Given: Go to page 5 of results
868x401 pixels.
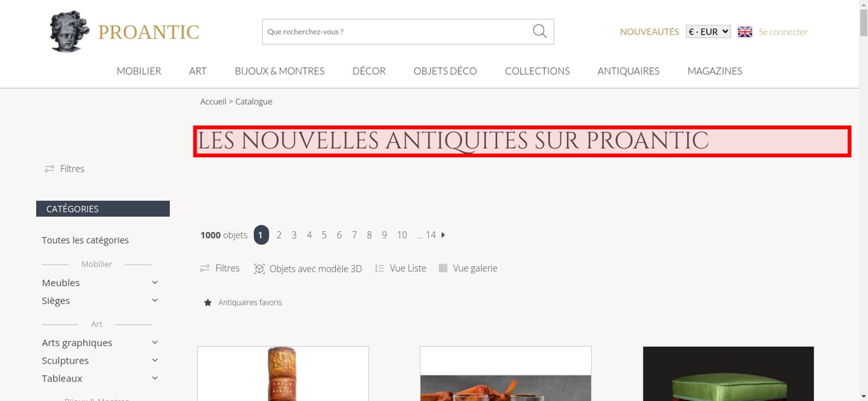Looking at the screenshot, I should pyautogui.click(x=324, y=235).
